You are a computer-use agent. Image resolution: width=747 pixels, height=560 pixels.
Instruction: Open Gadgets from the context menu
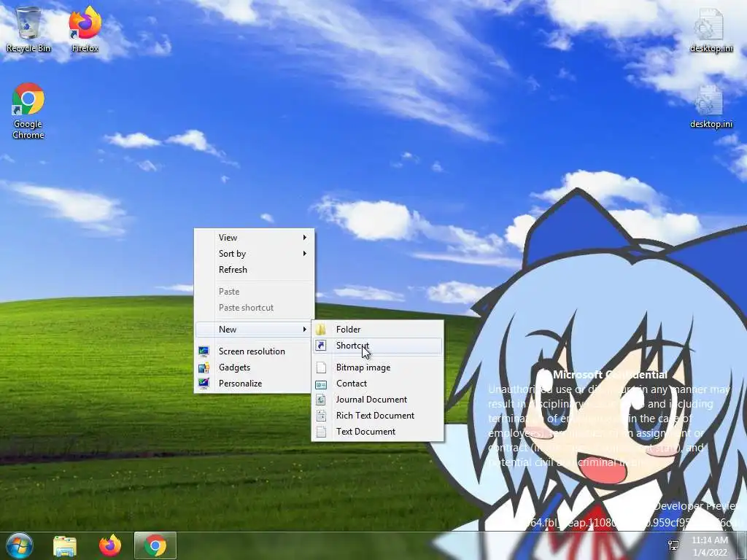click(x=253, y=367)
